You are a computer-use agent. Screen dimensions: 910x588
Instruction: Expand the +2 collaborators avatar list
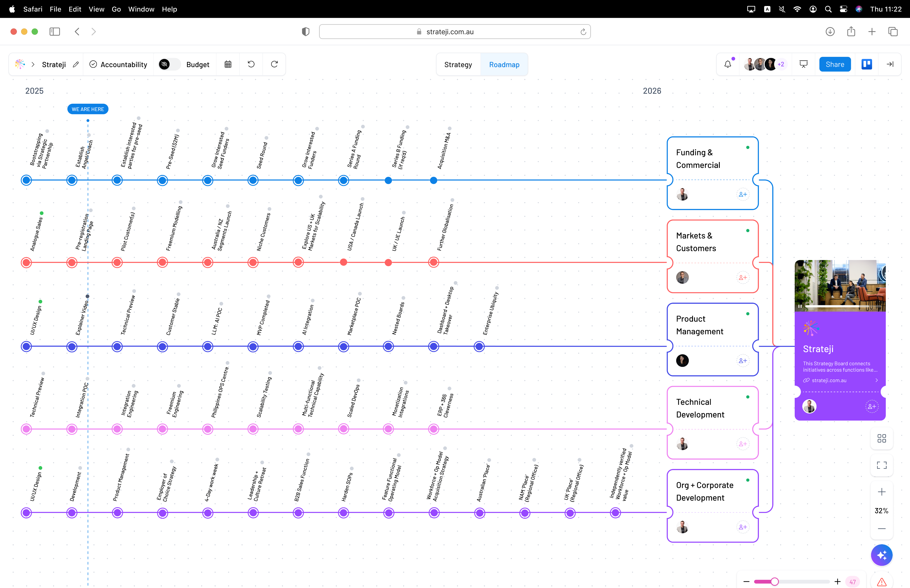coord(781,64)
